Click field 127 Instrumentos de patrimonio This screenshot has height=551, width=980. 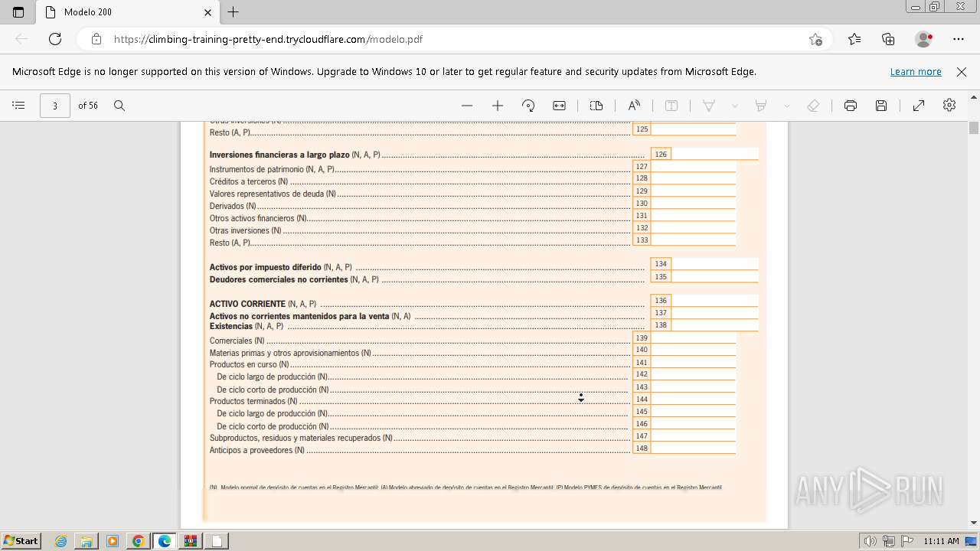click(x=693, y=166)
